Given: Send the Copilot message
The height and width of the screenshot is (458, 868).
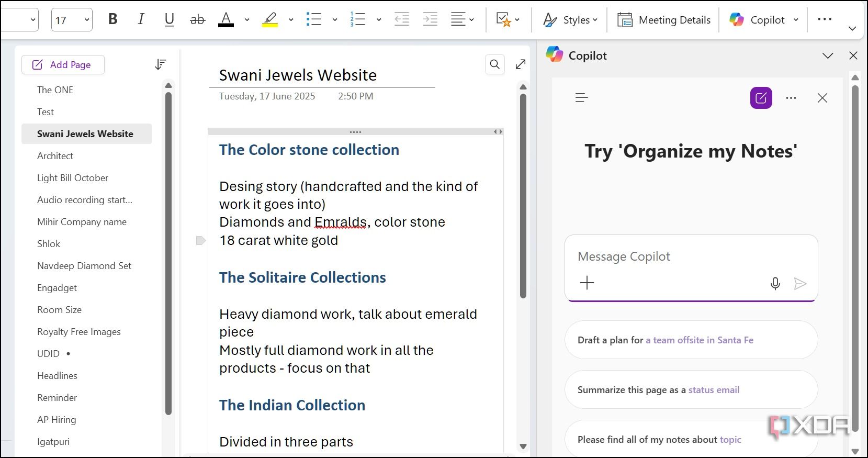Looking at the screenshot, I should [x=800, y=284].
